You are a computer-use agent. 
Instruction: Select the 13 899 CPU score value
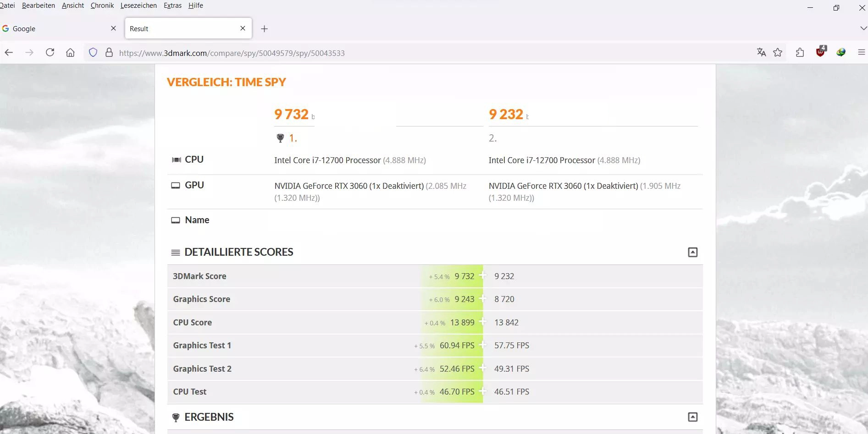pos(462,323)
